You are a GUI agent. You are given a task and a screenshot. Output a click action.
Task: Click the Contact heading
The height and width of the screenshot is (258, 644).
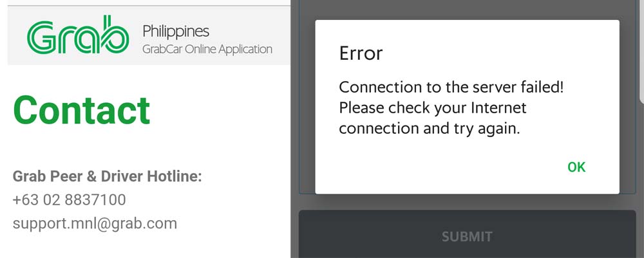coord(82,109)
